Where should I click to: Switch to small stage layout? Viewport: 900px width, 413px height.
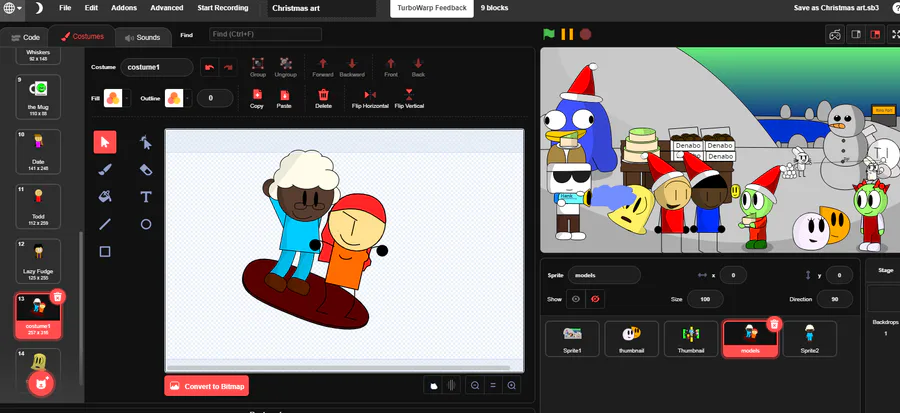pyautogui.click(x=856, y=34)
